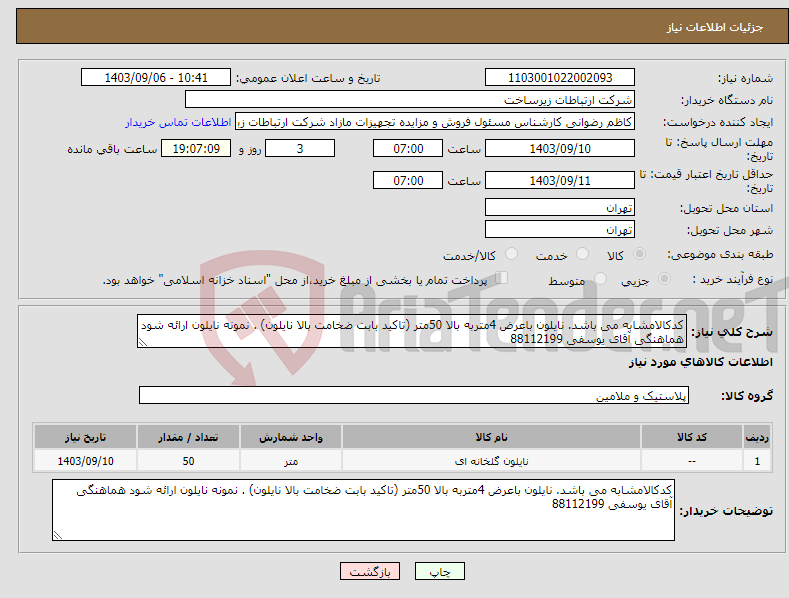
Task: Open the اطلاعات تماس خریدار link
Action: click(178, 122)
